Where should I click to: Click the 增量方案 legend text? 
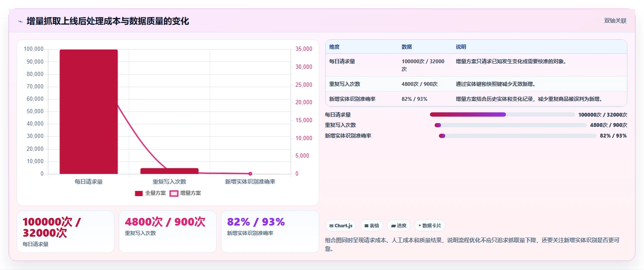coord(191,193)
